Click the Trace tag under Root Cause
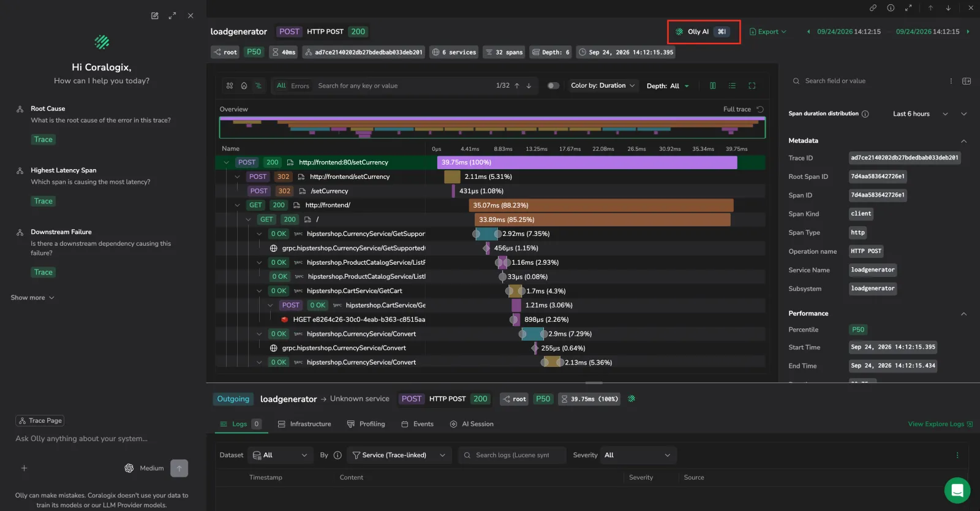 tap(43, 140)
